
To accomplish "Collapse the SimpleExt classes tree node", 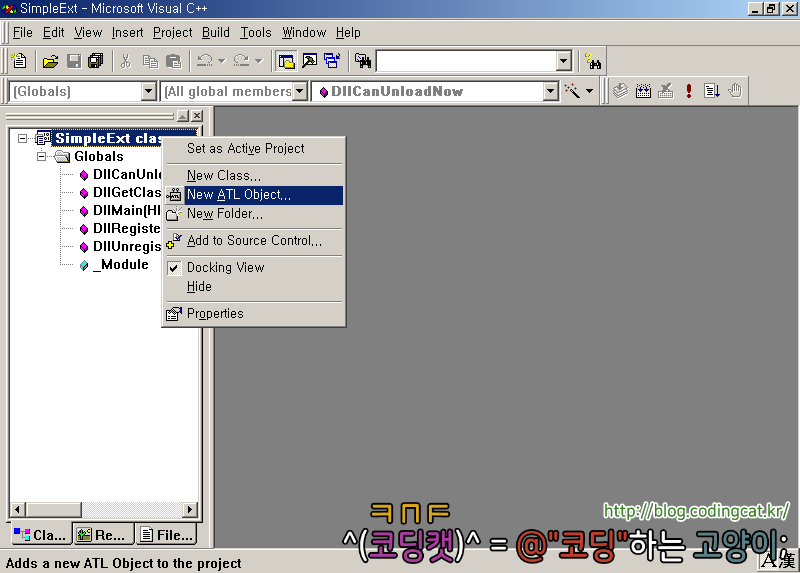I will point(22,138).
